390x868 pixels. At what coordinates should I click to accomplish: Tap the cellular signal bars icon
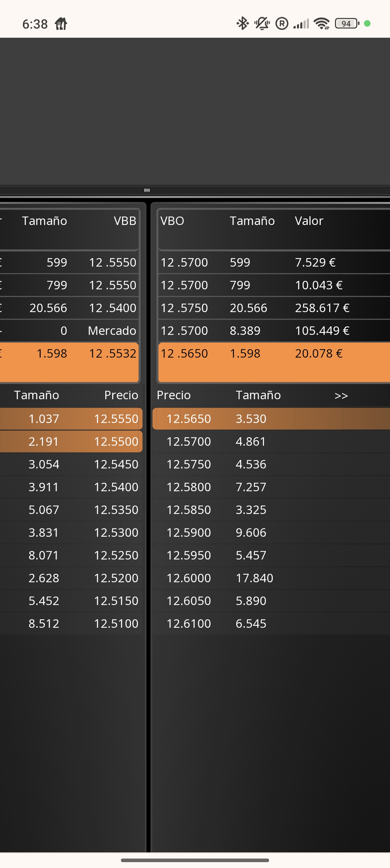pos(301,24)
